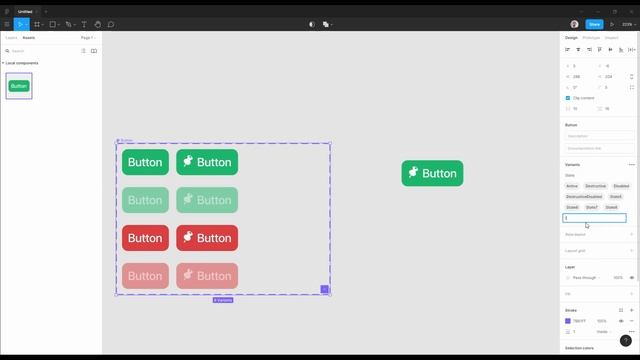Open the distribute spacing dropdown icon
The image size is (640, 360).
631,49
